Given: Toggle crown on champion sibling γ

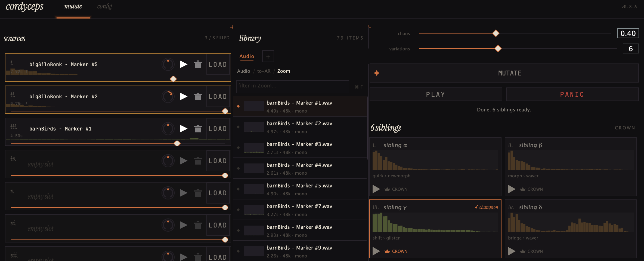Looking at the screenshot, I should coord(396,251).
